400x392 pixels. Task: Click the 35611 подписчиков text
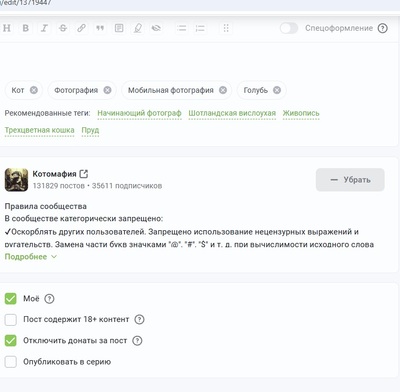click(x=127, y=186)
